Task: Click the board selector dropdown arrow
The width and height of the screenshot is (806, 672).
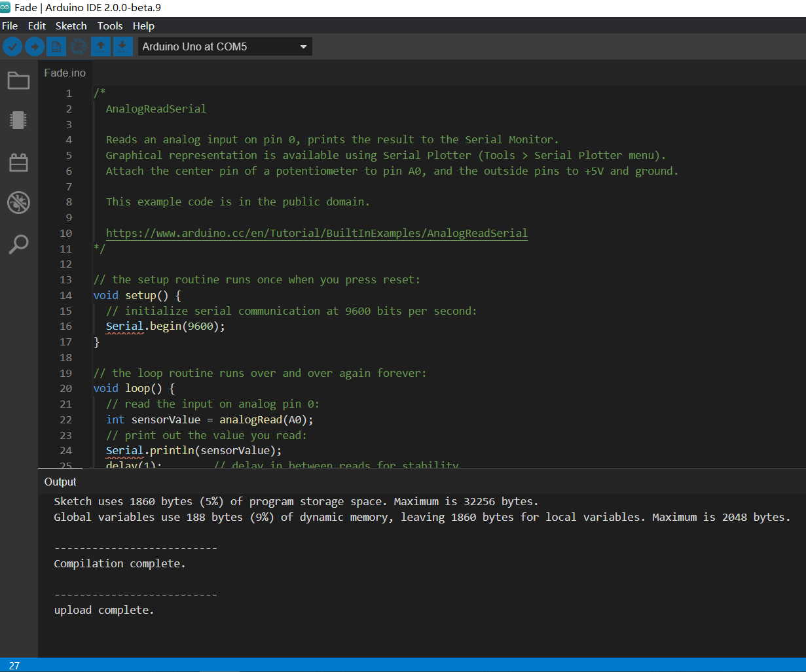Action: (303, 47)
